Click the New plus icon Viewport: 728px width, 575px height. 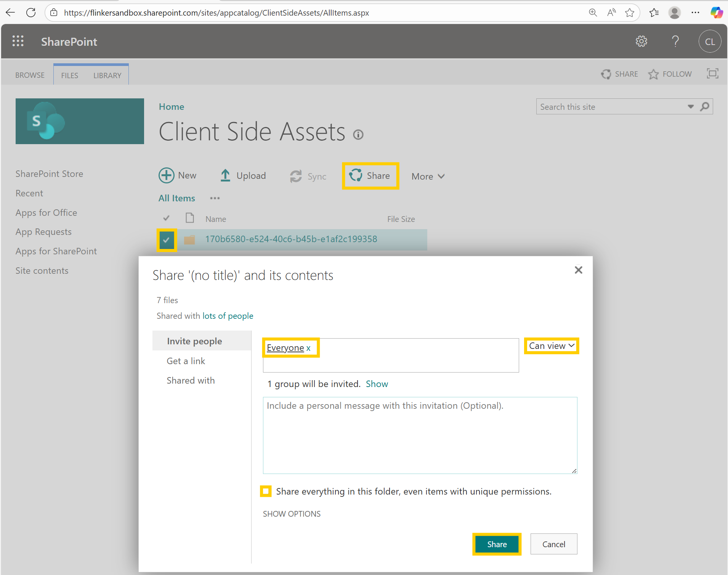click(166, 175)
